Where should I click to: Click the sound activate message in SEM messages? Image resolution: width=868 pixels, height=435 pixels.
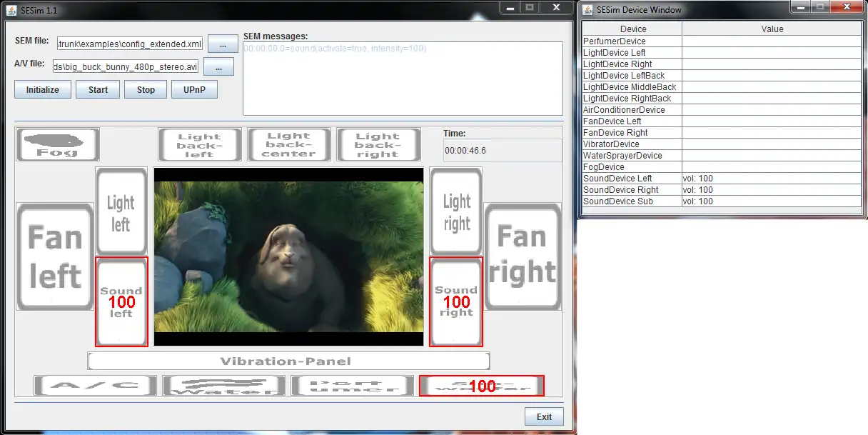335,49
